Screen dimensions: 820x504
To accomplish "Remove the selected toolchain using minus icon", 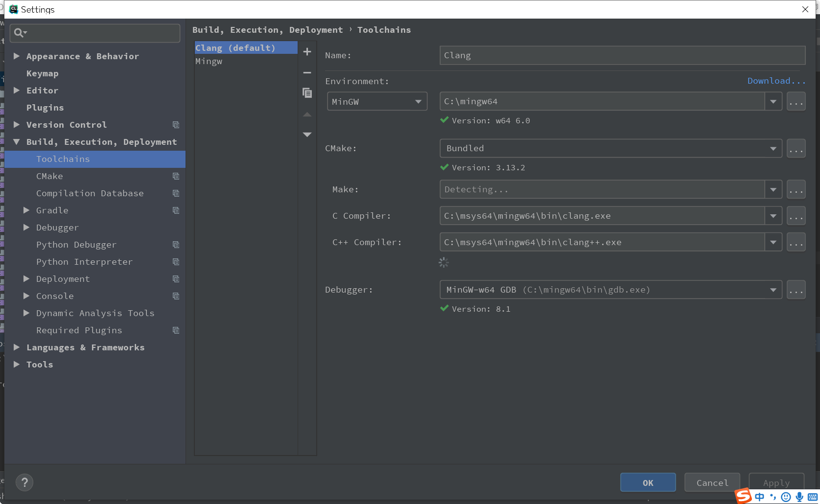I will [x=307, y=72].
